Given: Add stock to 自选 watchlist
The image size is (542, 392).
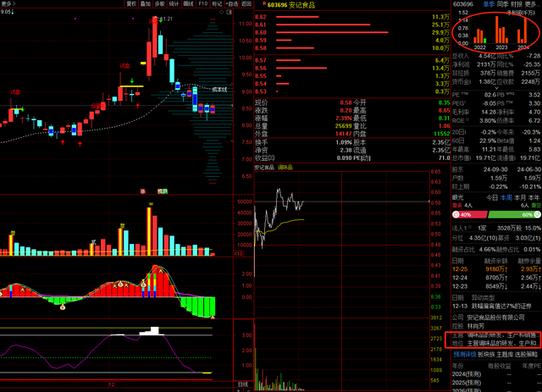Looking at the screenshot, I should point(232,3).
